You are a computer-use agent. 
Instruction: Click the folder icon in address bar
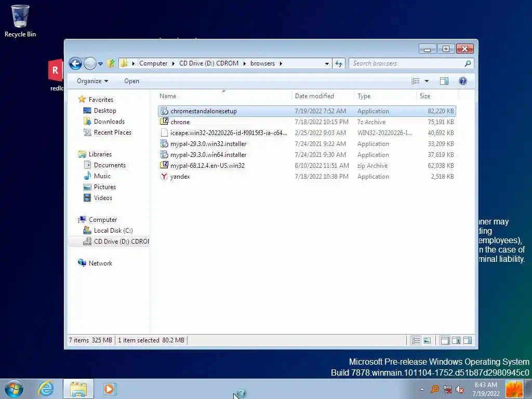(124, 63)
